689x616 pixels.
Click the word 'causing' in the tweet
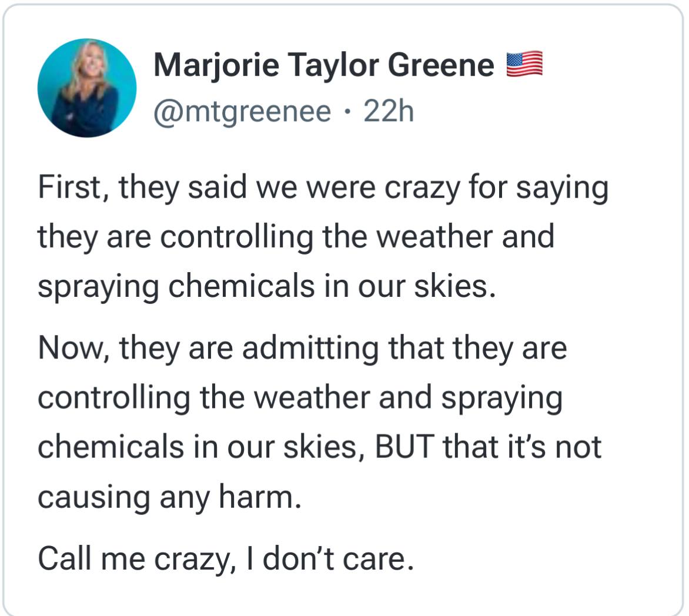94,498
